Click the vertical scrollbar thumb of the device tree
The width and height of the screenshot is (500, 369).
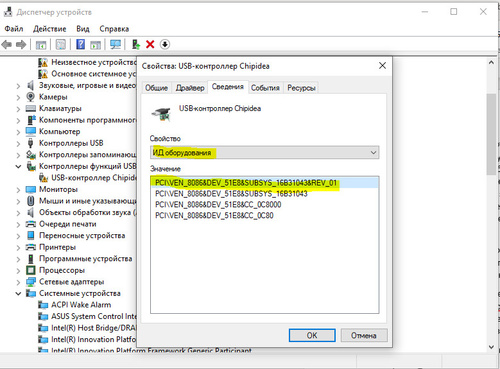point(491,134)
